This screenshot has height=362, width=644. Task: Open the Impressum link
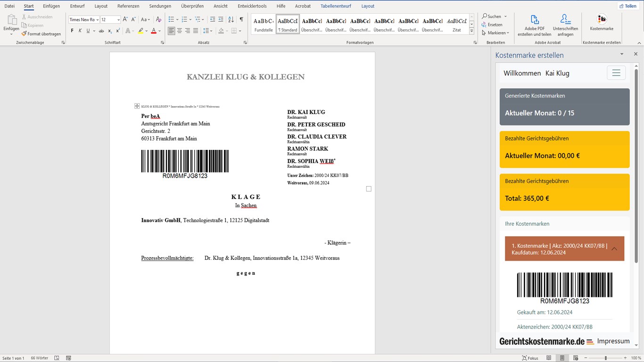613,341
